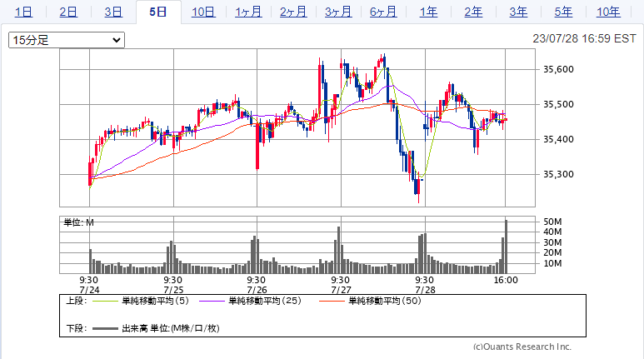Screen dimensions: 644x359
Task: Switch to the 10日 chart range
Action: tap(203, 12)
